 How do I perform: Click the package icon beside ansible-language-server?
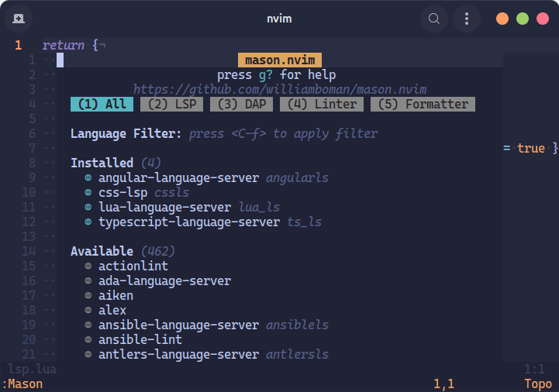88,325
